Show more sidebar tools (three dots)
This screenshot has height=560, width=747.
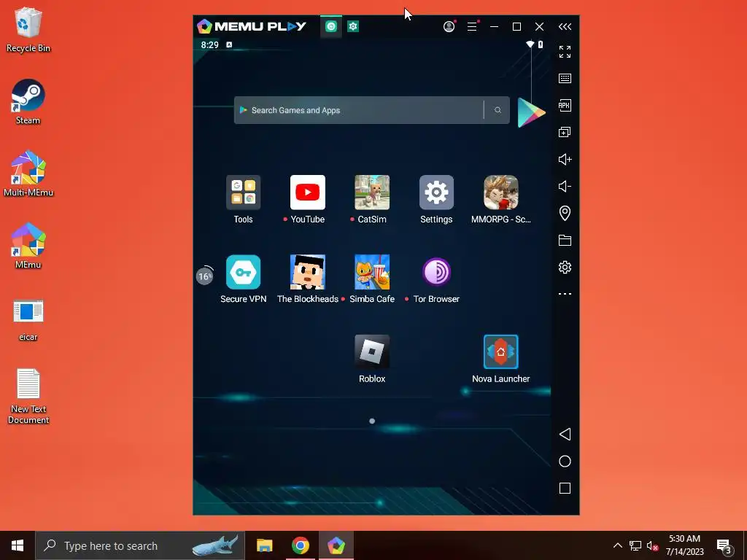click(x=565, y=294)
